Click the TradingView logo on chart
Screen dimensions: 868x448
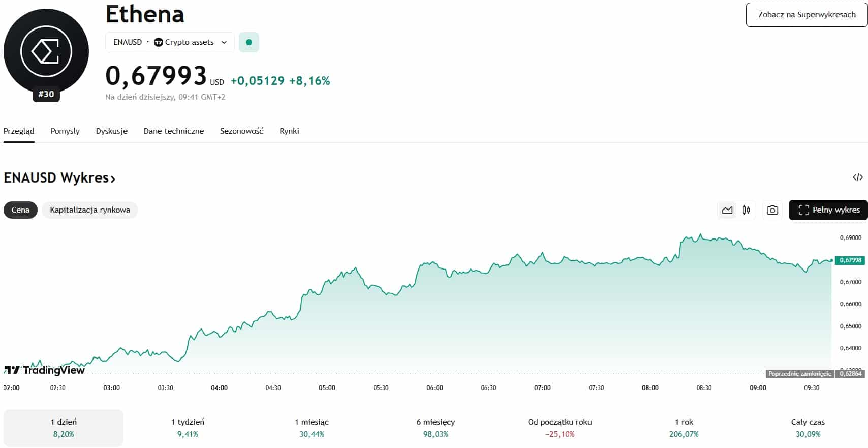click(x=44, y=370)
